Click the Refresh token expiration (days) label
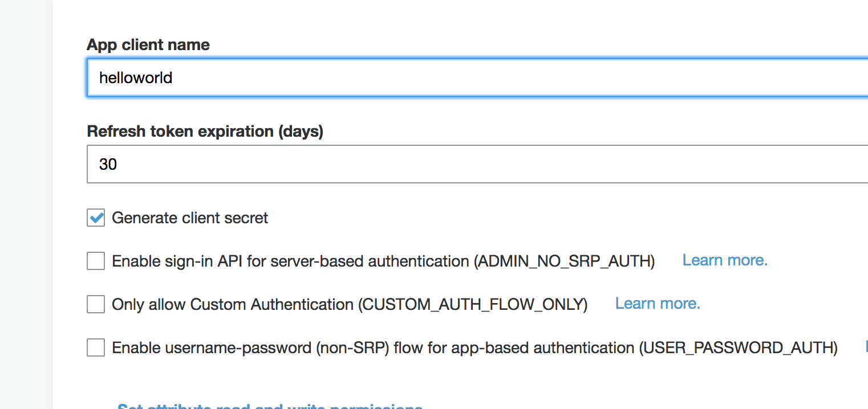The image size is (868, 409). point(205,132)
